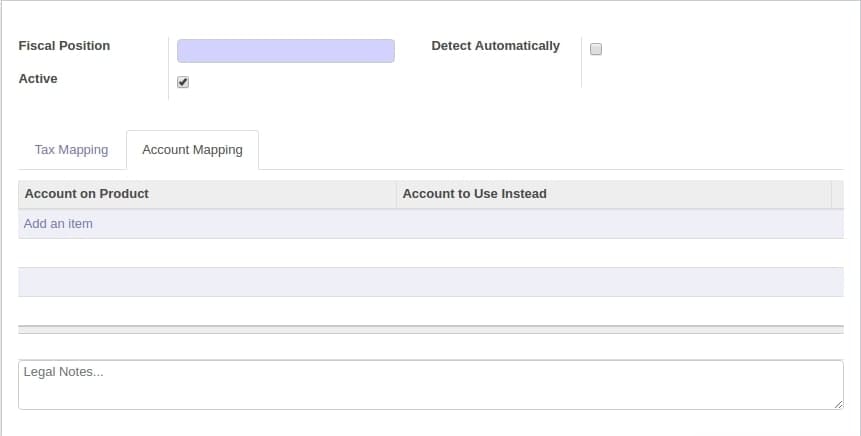Select the Account Mapping tab
This screenshot has height=436, width=861.
192,149
